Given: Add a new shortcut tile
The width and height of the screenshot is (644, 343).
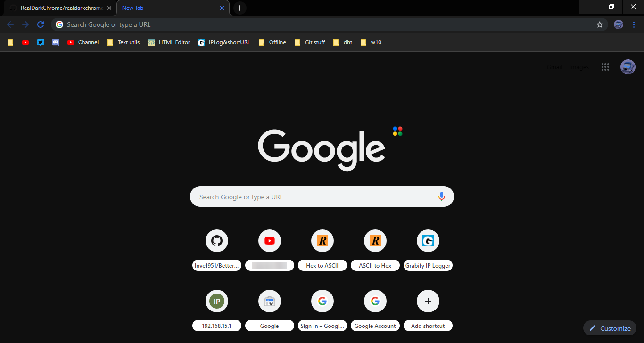Looking at the screenshot, I should coord(428,311).
